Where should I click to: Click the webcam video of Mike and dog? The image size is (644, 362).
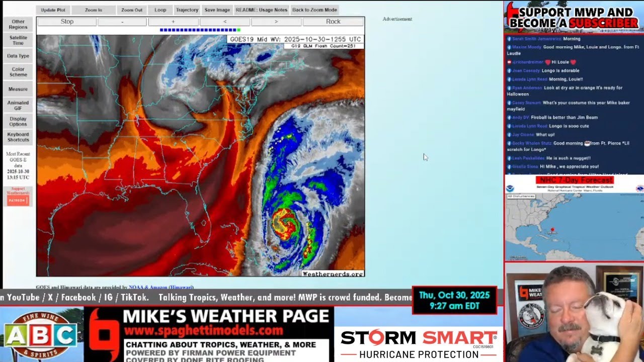(x=574, y=313)
